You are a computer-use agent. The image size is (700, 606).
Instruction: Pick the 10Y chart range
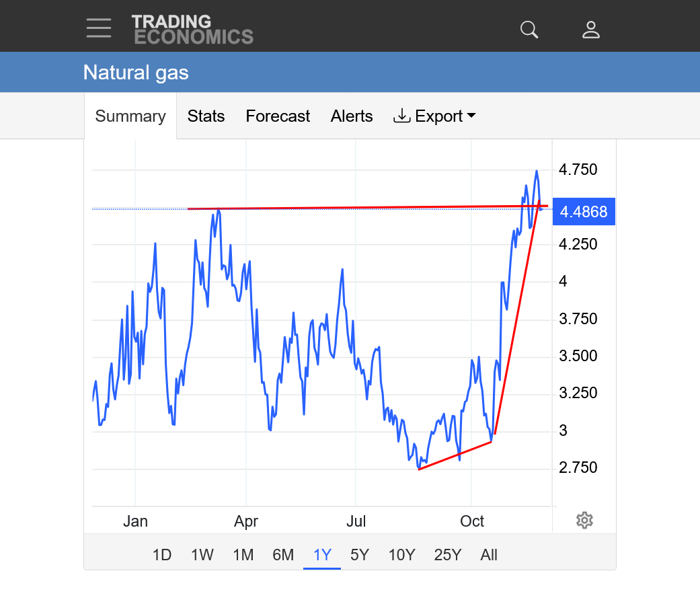(x=401, y=555)
